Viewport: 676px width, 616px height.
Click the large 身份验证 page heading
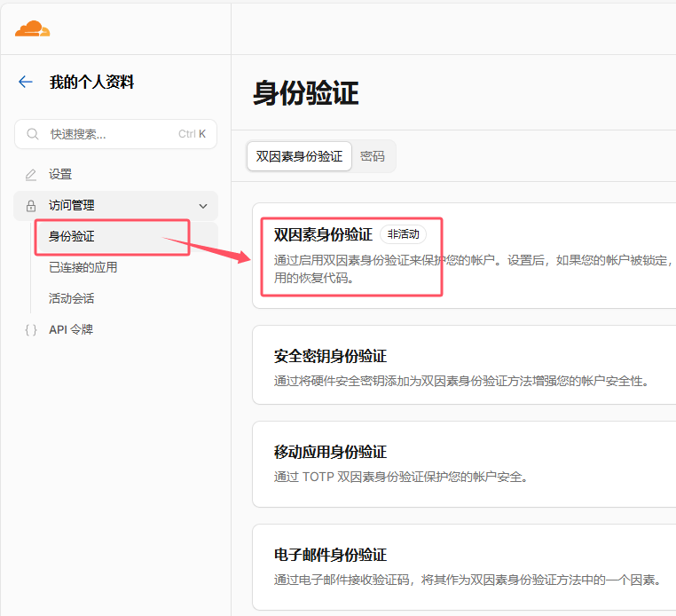[306, 93]
